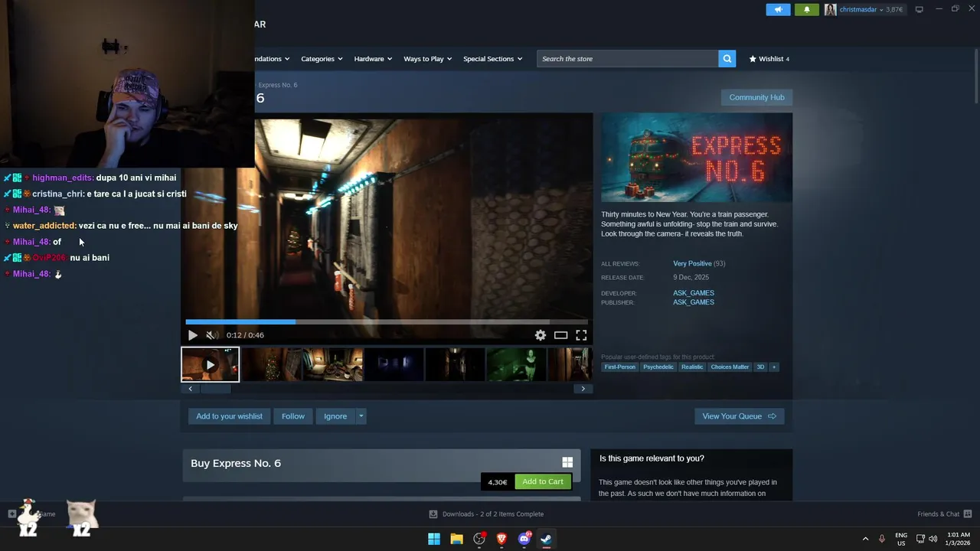Open the Wishlist with star icon
980x551 pixels.
click(x=769, y=59)
